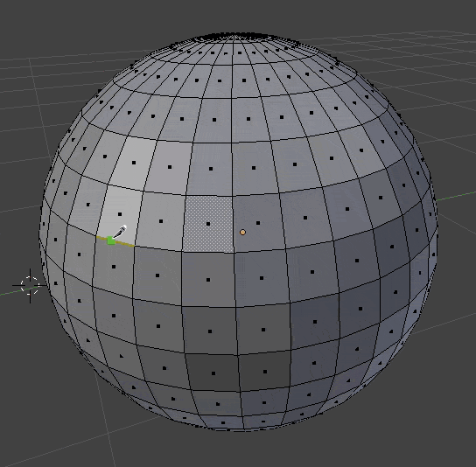The height and width of the screenshot is (467, 476).
Task: Click top-left corner vertex of dotted face
Action: [x=185, y=195]
